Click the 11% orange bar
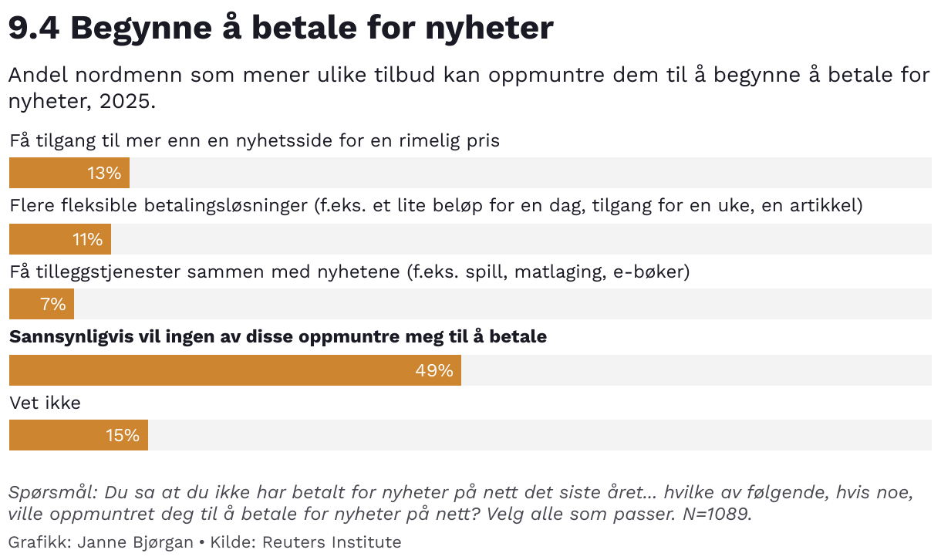Image resolution: width=941 pixels, height=560 pixels. click(60, 239)
